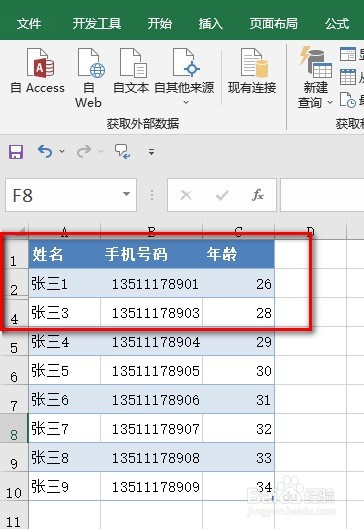
Task: Expand the Redo history dropdown arrow
Action: click(101, 151)
